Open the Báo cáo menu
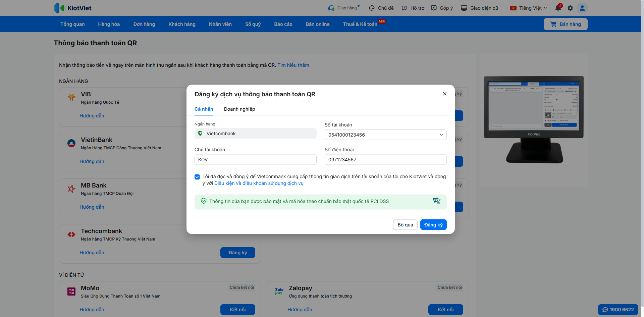The height and width of the screenshot is (317, 644). pos(283,24)
